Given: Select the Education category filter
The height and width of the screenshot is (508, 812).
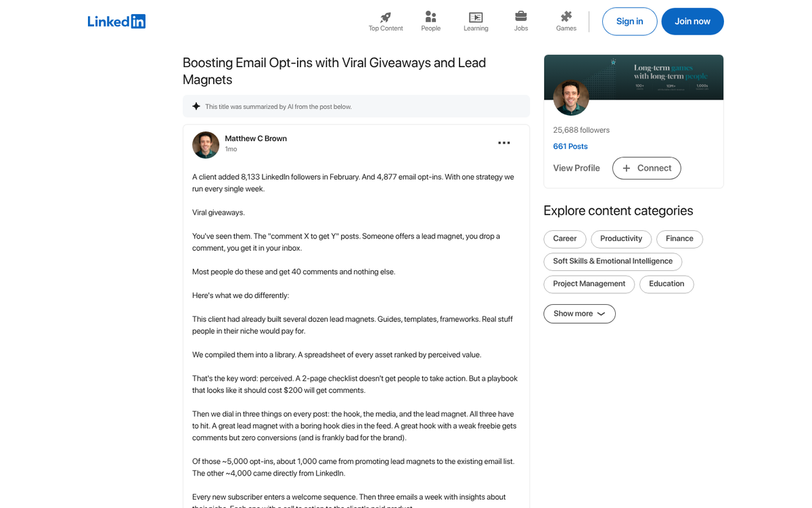Looking at the screenshot, I should [x=667, y=284].
